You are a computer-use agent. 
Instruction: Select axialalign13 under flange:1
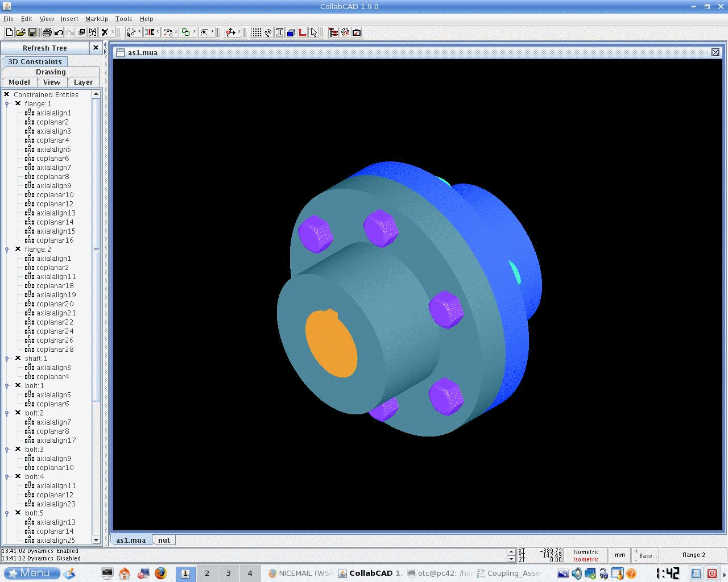(x=56, y=213)
